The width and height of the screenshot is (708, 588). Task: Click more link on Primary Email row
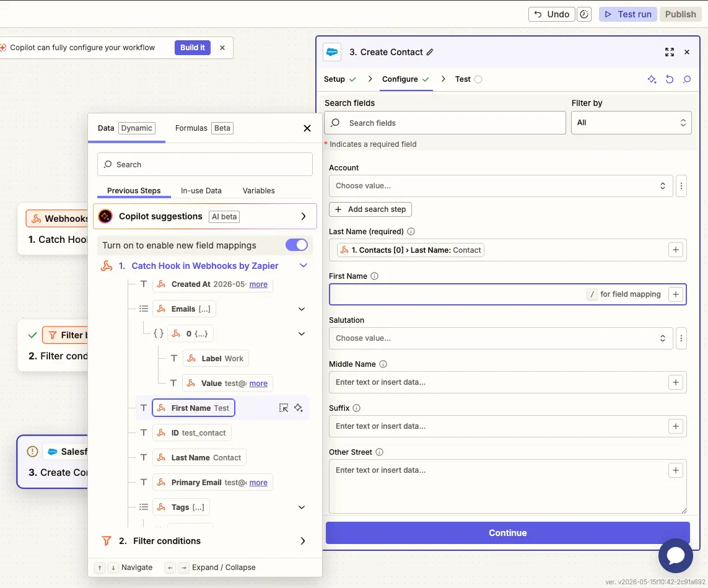coord(258,482)
